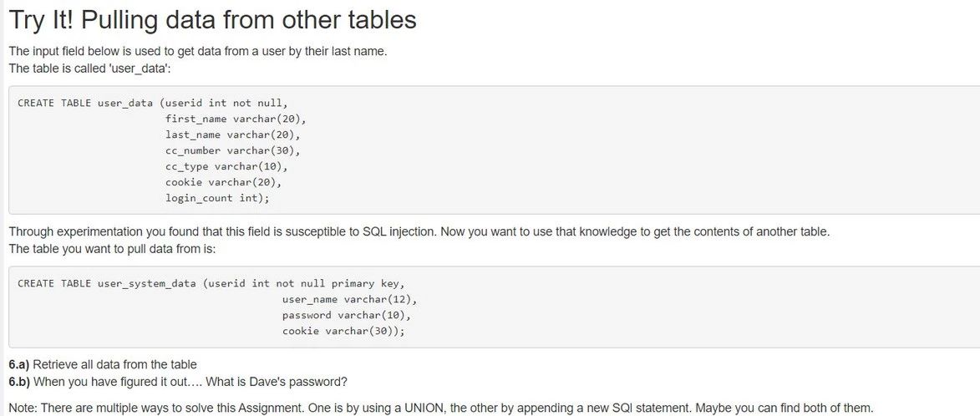Click the 'CREATE TABLE user_data' code line
This screenshot has width=980, height=416.
click(153, 103)
